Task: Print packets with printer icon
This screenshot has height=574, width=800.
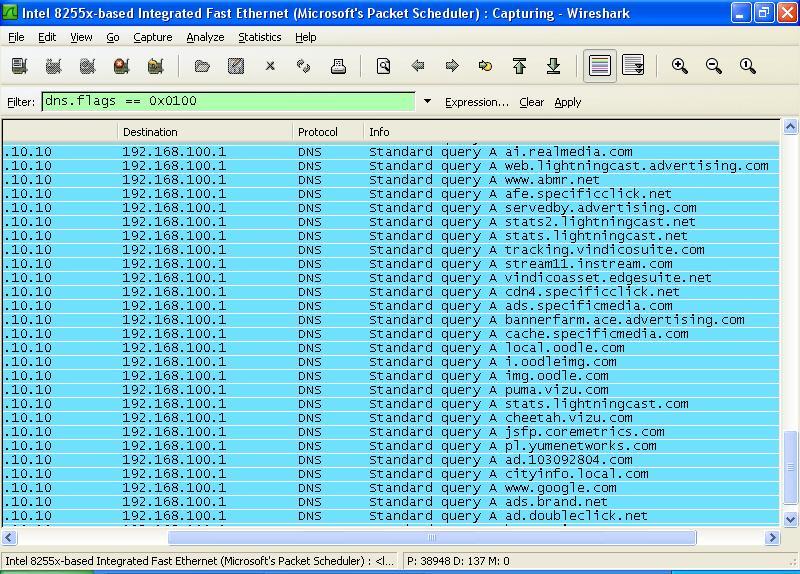Action: click(x=338, y=66)
